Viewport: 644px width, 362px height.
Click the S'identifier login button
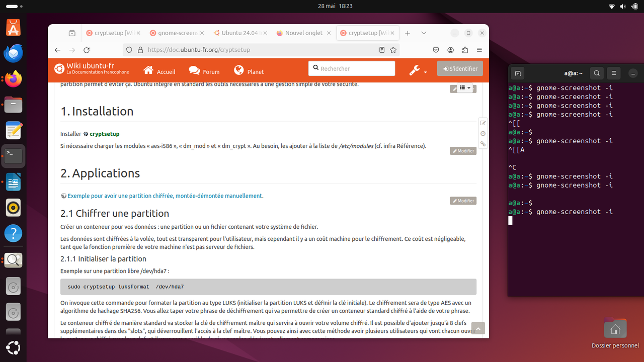[x=460, y=68]
